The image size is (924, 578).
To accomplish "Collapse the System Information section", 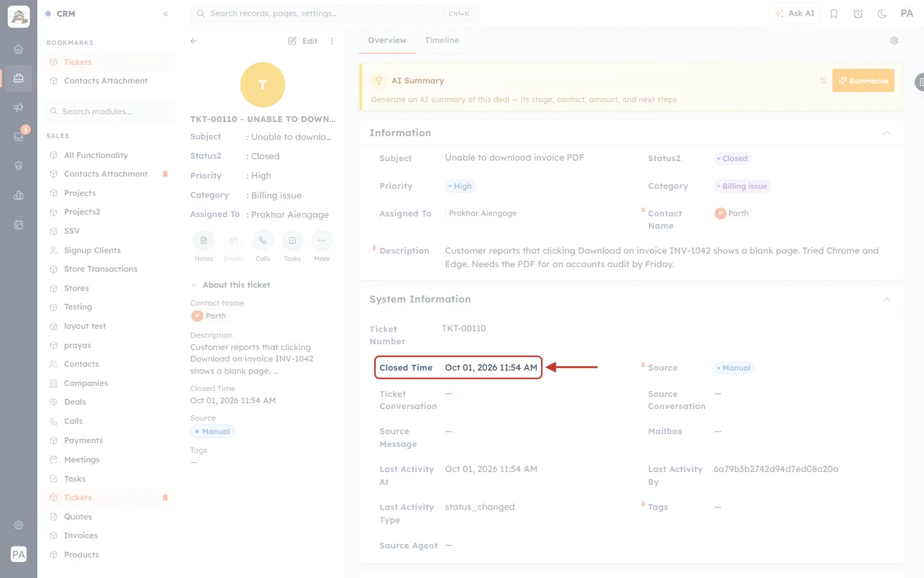I will pyautogui.click(x=887, y=299).
